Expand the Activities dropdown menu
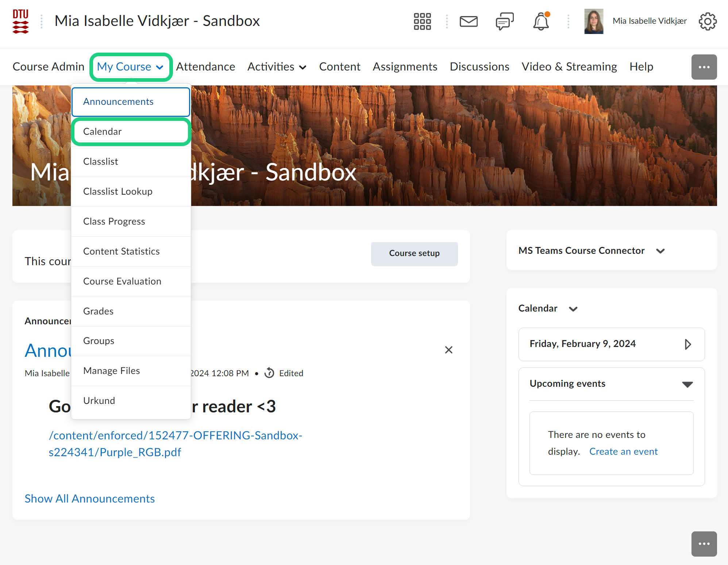Screen dimensions: 728x565 (x=277, y=67)
